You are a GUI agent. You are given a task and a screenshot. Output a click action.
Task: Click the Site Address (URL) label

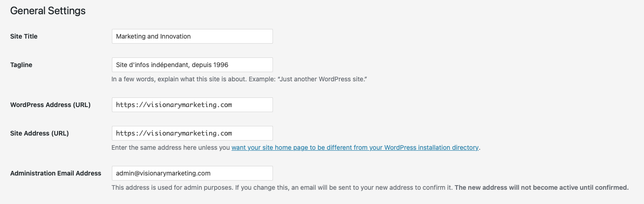pyautogui.click(x=39, y=133)
